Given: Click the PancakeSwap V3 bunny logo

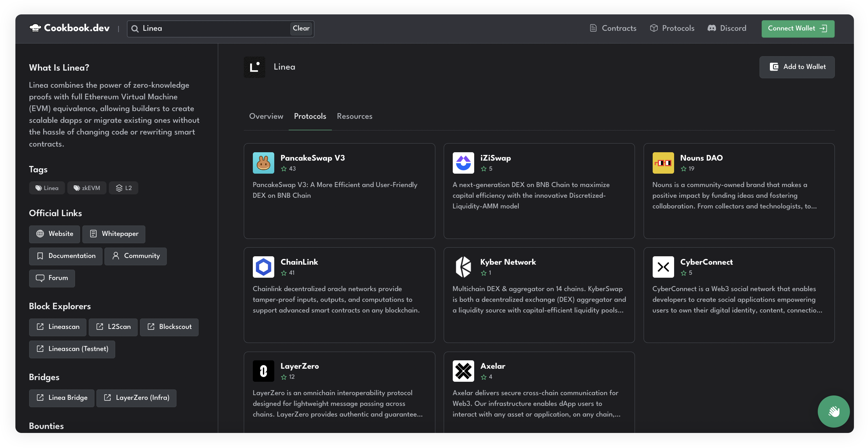Looking at the screenshot, I should (263, 163).
